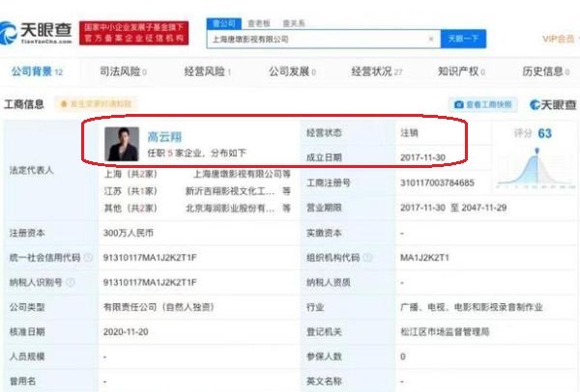
Task: Open the 北京海润影业股份有... link
Action: (x=230, y=208)
